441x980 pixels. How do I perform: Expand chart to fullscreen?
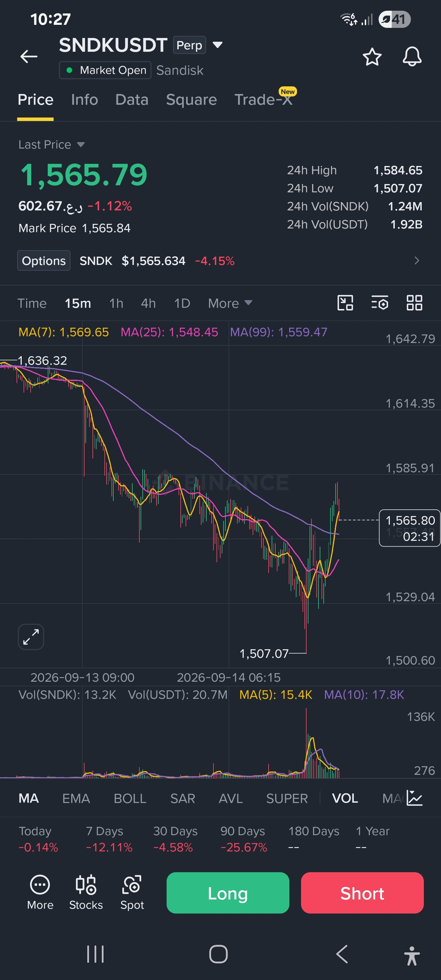tap(31, 637)
